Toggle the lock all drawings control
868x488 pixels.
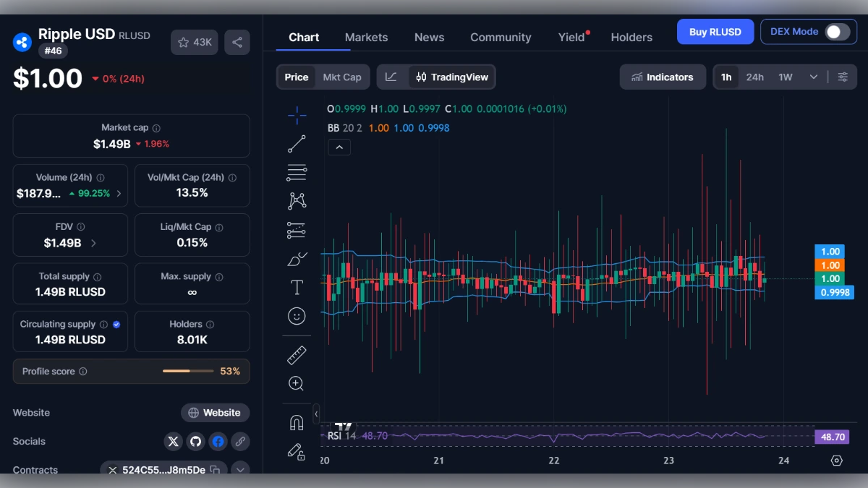297,451
